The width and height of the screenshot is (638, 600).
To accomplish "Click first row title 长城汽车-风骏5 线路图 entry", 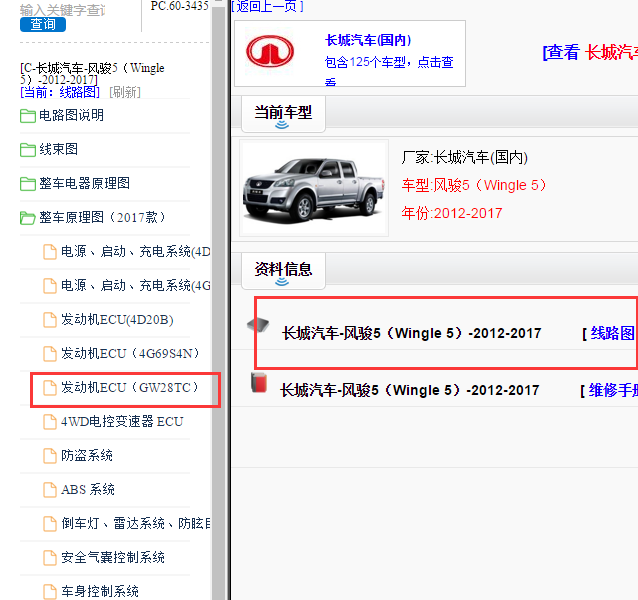I will click(411, 334).
